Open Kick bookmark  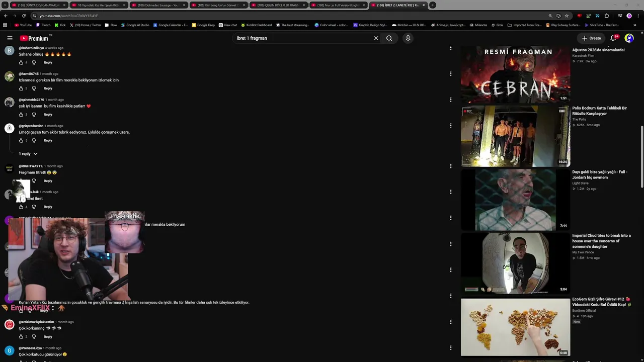click(60, 25)
